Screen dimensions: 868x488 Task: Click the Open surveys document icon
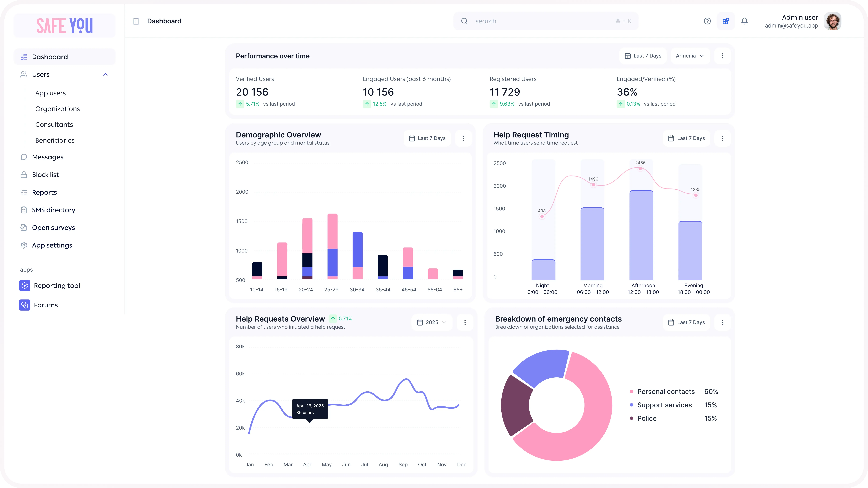coord(24,228)
